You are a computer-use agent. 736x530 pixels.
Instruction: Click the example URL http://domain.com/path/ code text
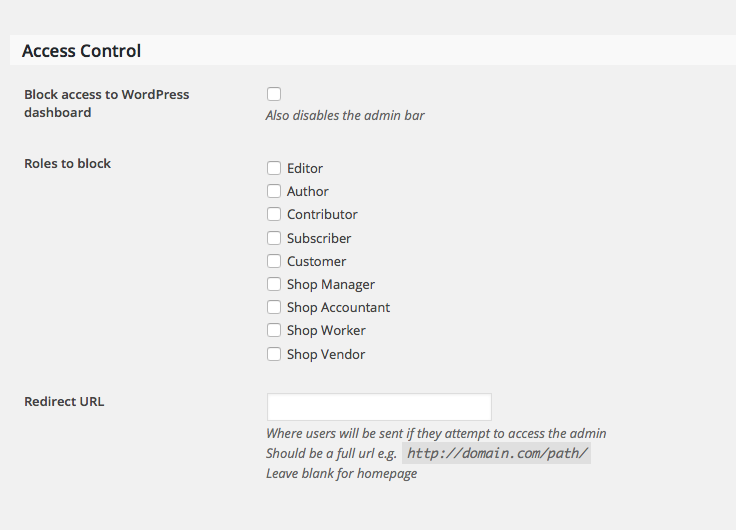tap(497, 453)
